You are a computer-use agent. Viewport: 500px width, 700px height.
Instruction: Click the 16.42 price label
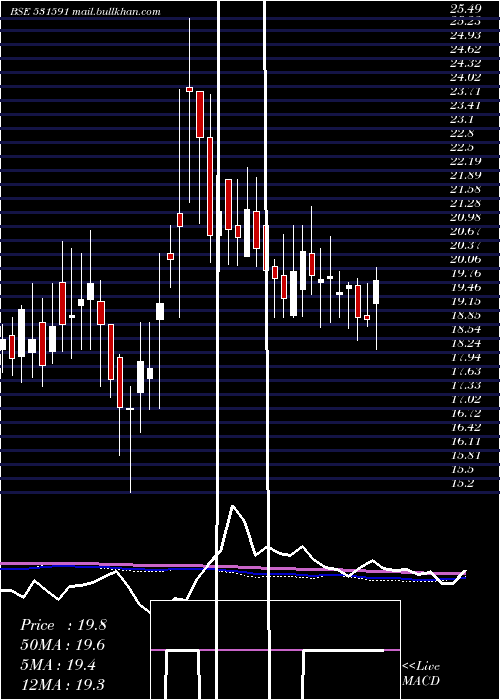(466, 427)
